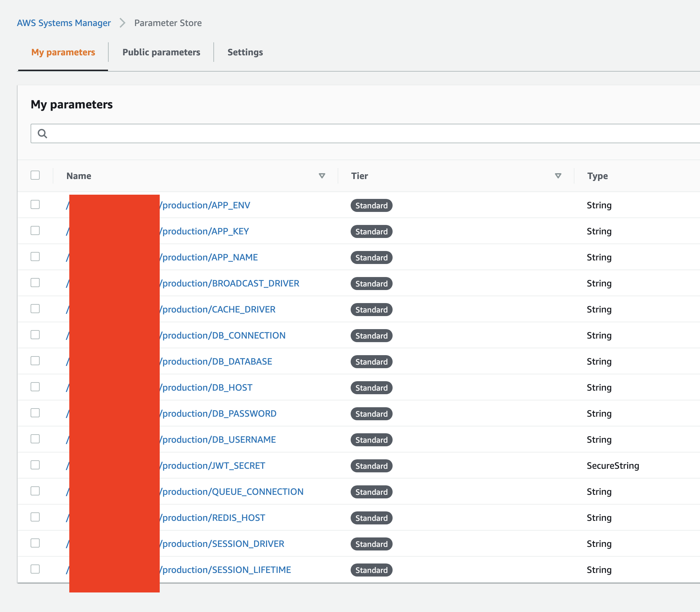
Task: Open the production/APP_ENV parameter
Action: (205, 205)
